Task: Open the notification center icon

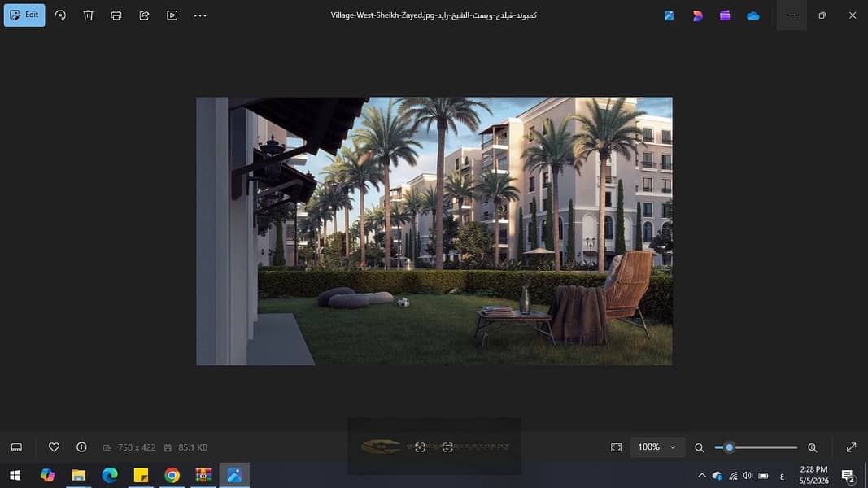Action: point(848,475)
